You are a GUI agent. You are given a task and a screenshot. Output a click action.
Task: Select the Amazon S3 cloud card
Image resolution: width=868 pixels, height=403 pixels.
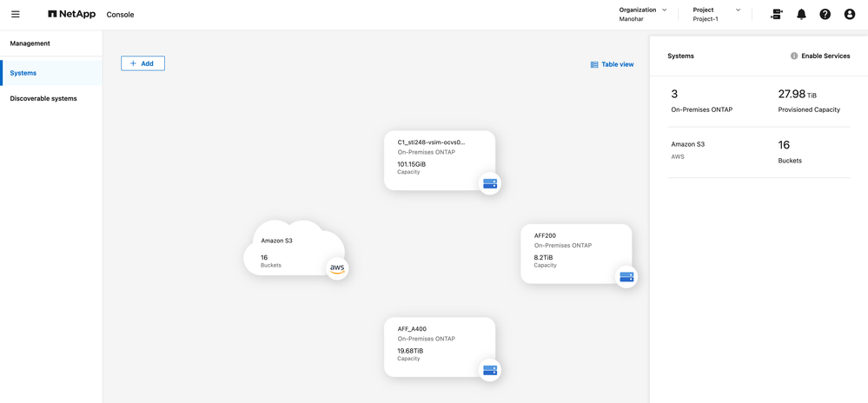pyautogui.click(x=295, y=249)
